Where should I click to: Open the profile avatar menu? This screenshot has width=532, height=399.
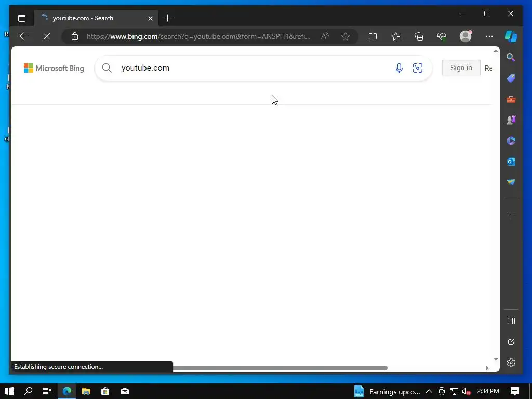pos(465,36)
